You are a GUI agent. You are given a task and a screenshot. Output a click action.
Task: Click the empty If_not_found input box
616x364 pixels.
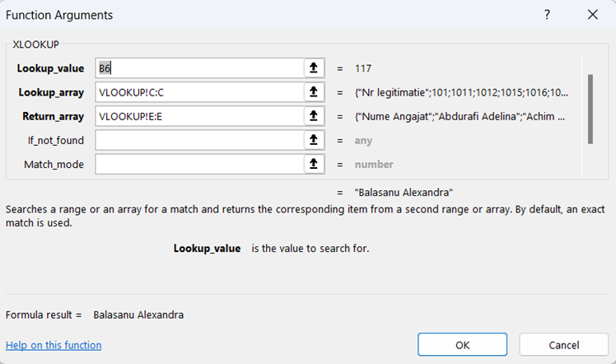(x=198, y=140)
